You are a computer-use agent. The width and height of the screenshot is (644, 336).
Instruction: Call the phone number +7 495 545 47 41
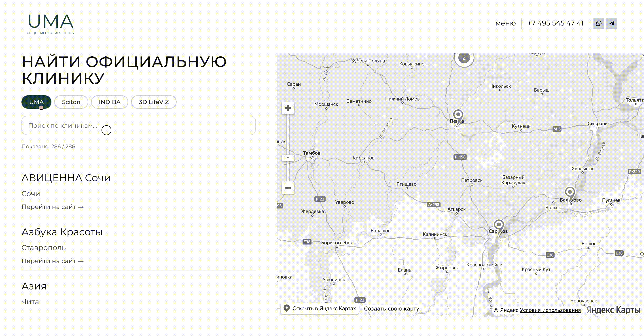555,23
